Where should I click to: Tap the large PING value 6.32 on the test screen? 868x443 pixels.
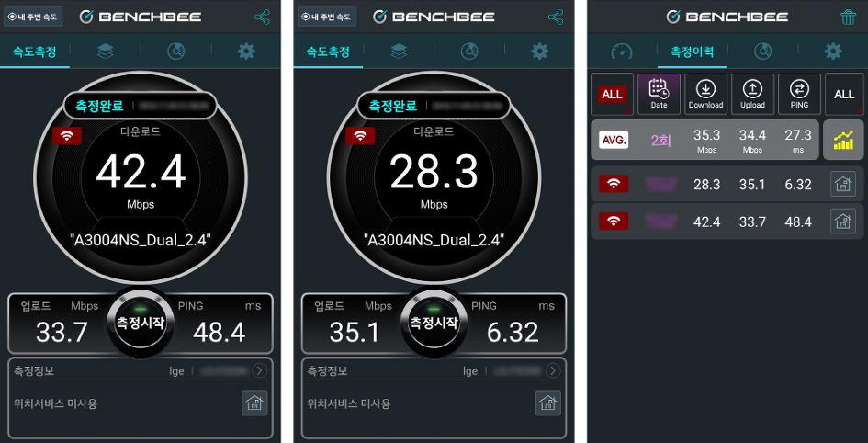513,333
